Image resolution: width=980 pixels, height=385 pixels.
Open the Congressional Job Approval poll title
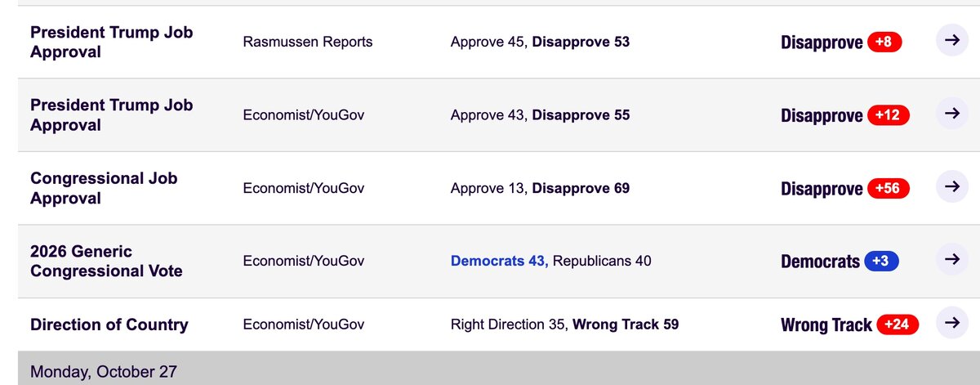point(104,188)
